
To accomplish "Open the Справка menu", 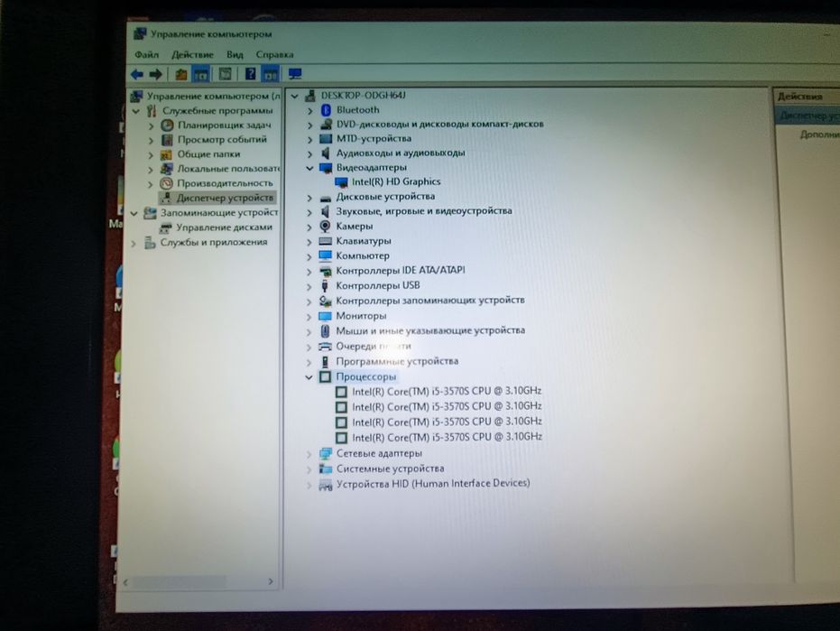I will click(x=274, y=55).
